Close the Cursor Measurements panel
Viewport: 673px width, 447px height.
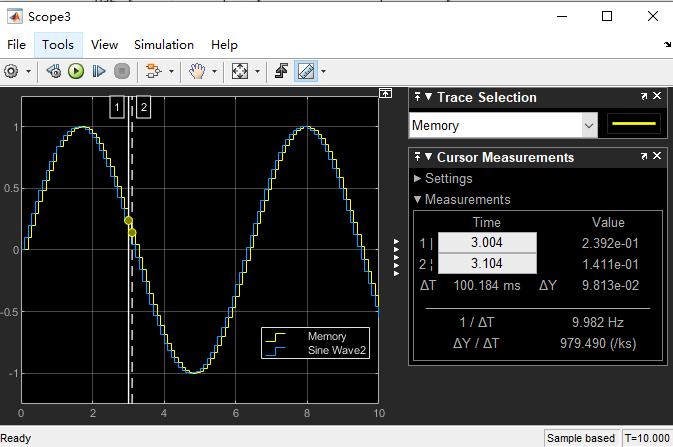tap(657, 156)
